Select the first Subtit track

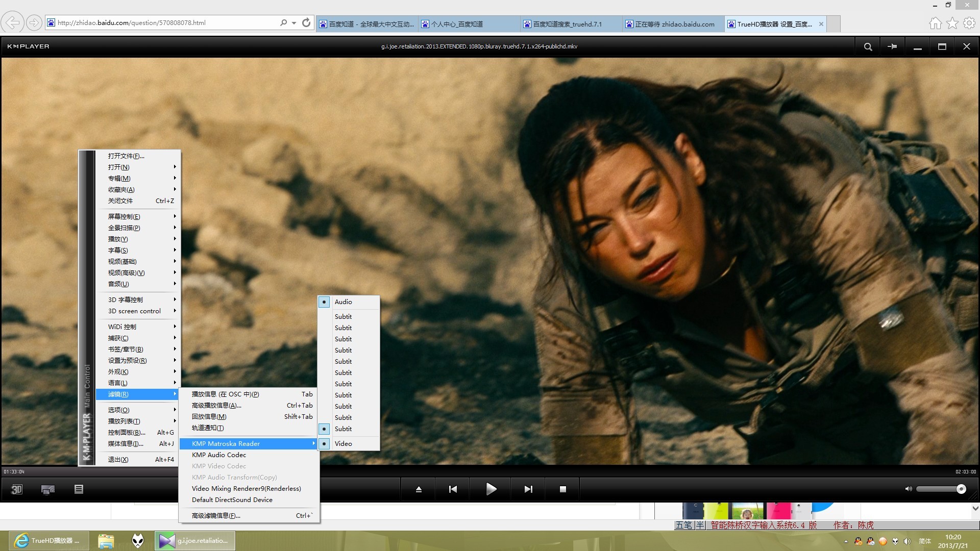[349, 317]
